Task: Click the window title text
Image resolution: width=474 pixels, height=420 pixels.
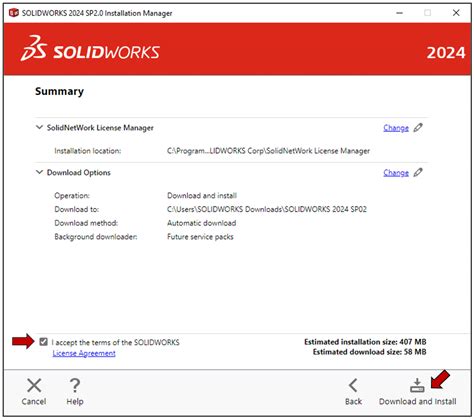Action: coord(97,13)
